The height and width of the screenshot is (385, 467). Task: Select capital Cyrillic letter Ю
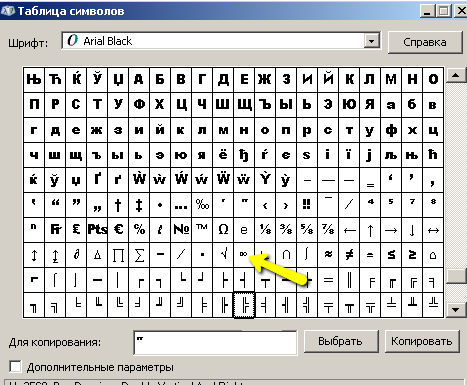click(349, 105)
